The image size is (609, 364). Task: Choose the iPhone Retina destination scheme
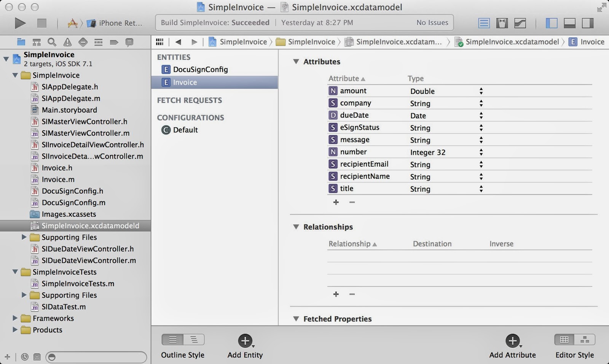point(115,23)
